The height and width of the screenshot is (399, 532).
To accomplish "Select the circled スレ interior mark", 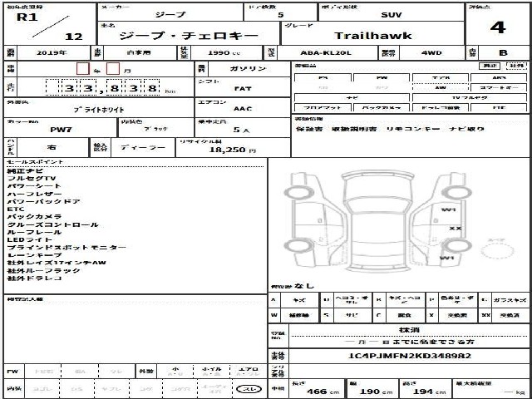I will (249, 389).
